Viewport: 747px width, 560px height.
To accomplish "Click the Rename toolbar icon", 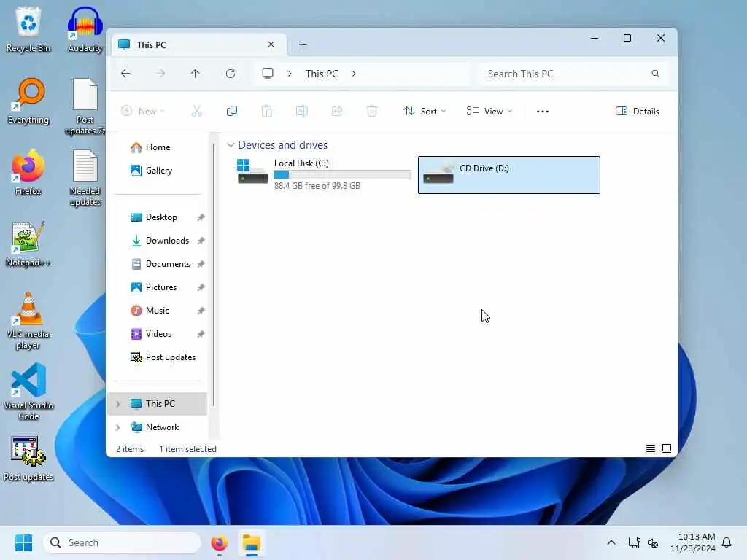I will 301,111.
